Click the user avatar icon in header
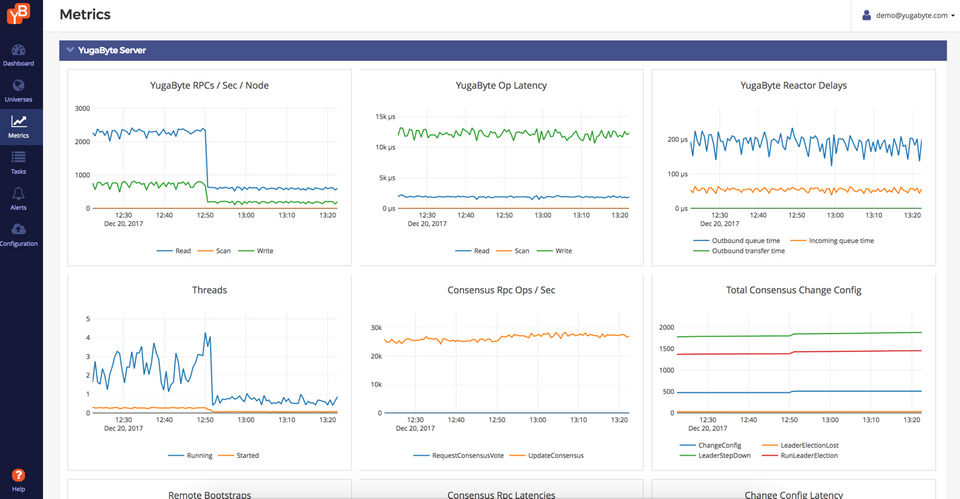960x499 pixels. coord(868,15)
